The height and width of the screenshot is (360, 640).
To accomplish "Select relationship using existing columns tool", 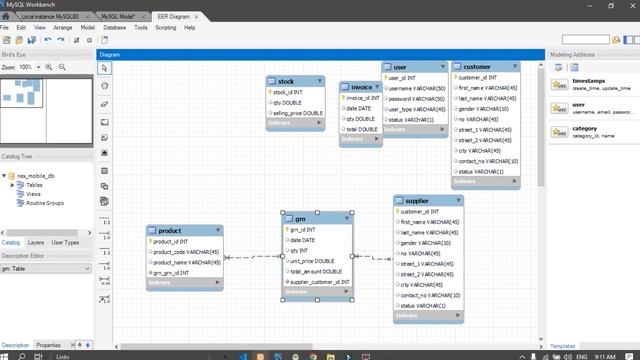I will (104, 299).
